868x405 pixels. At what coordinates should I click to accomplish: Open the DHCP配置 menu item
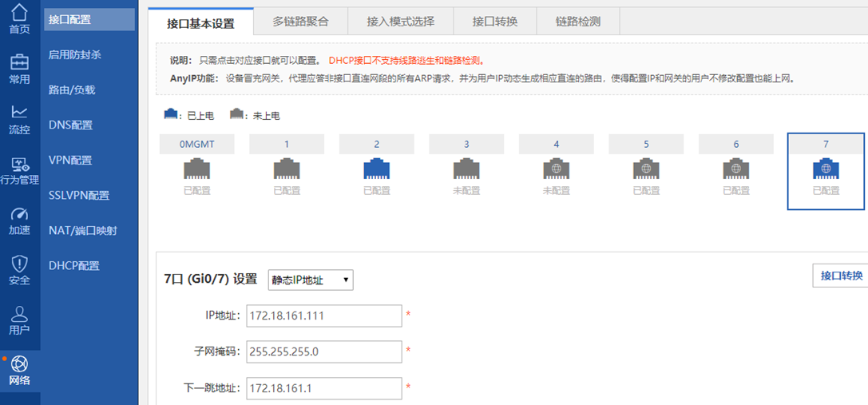[74, 266]
